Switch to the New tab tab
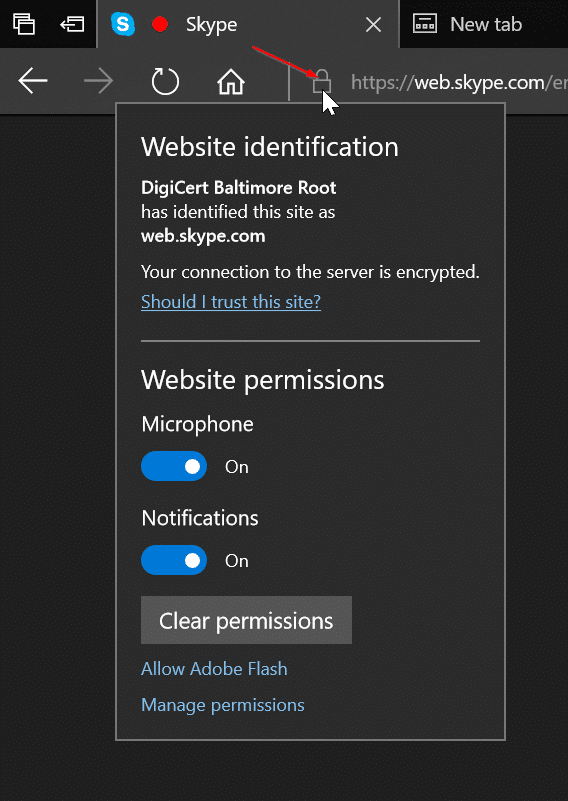 tap(484, 24)
